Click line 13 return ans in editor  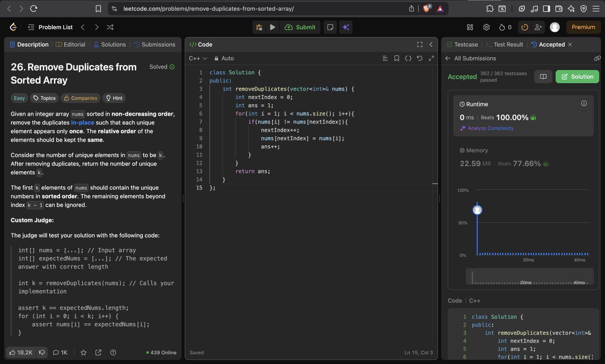pyautogui.click(x=253, y=171)
